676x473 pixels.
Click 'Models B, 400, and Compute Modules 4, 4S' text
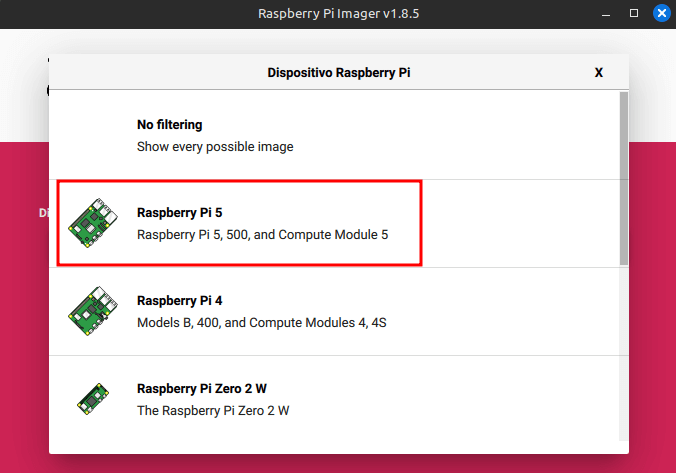pos(262,323)
